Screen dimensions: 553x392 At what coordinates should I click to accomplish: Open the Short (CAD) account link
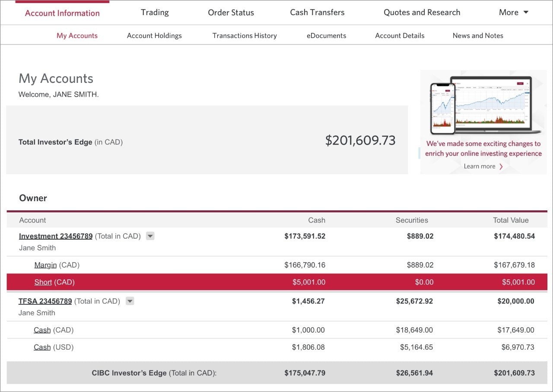43,282
